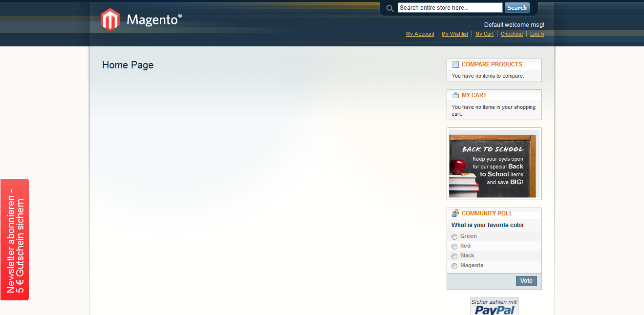Screen dimensions: 644x315
Task: Click the empty shopping cart message
Action: tap(494, 110)
